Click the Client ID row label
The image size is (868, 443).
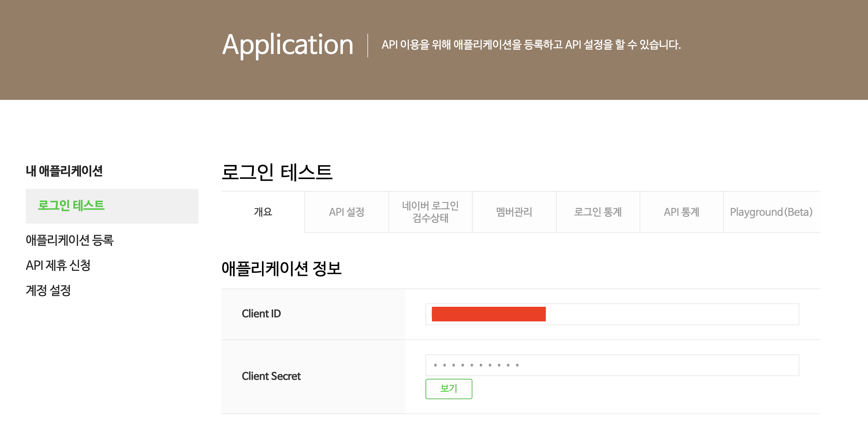tap(261, 314)
